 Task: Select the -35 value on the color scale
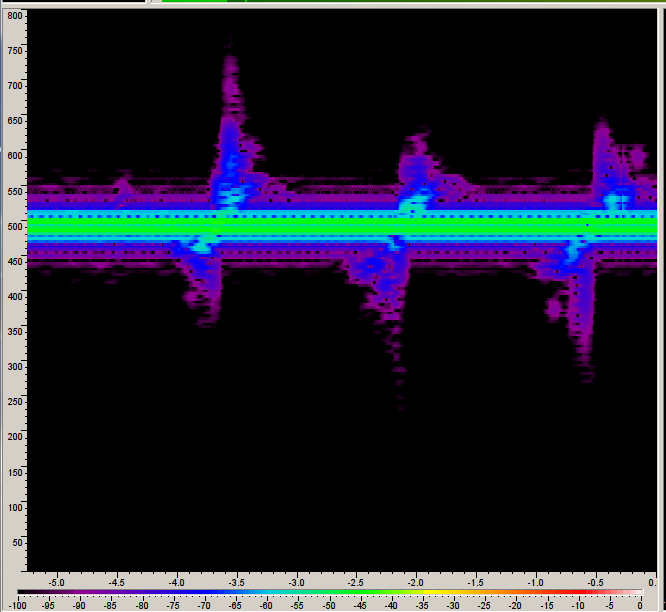click(422, 606)
